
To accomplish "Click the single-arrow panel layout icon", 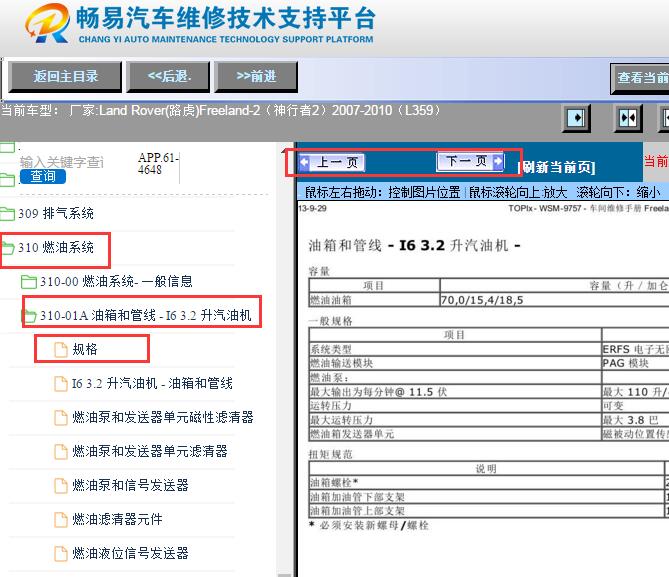I will pyautogui.click(x=576, y=118).
